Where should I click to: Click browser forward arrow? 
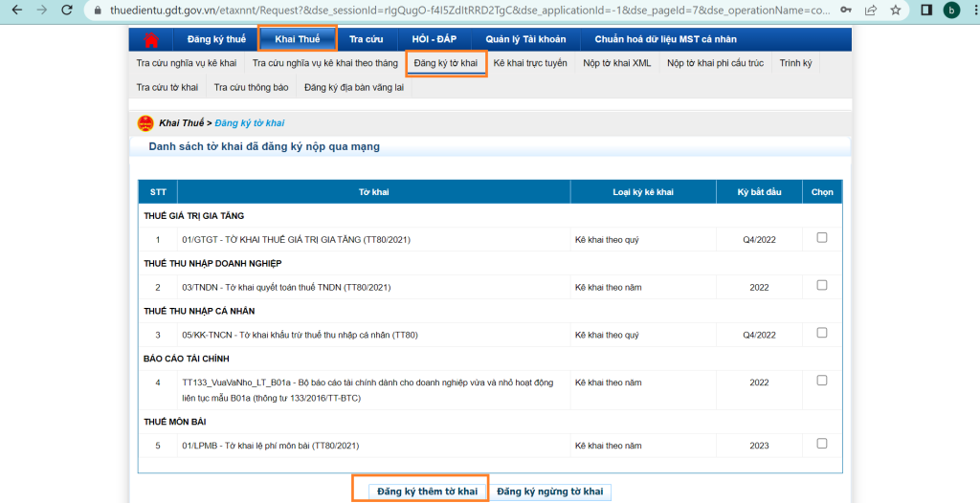coord(42,10)
